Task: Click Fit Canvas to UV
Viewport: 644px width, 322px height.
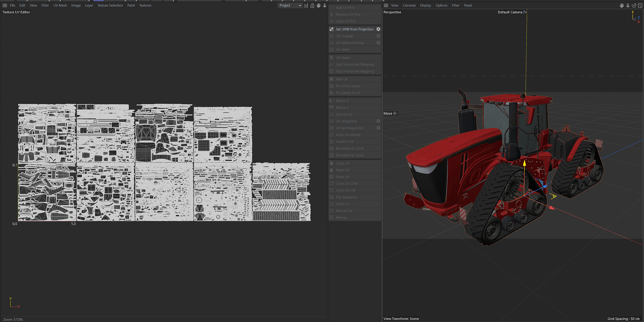Action: 355,93
